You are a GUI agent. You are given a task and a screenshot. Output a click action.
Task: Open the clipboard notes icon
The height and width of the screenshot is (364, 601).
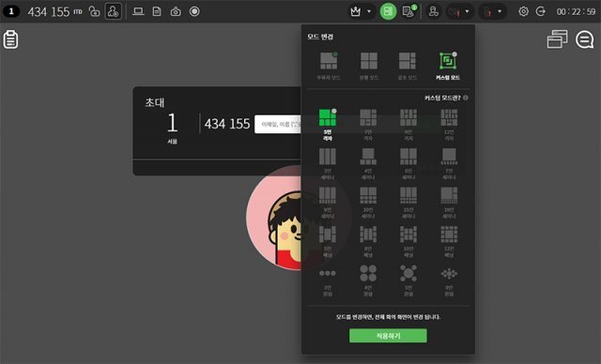click(x=10, y=39)
